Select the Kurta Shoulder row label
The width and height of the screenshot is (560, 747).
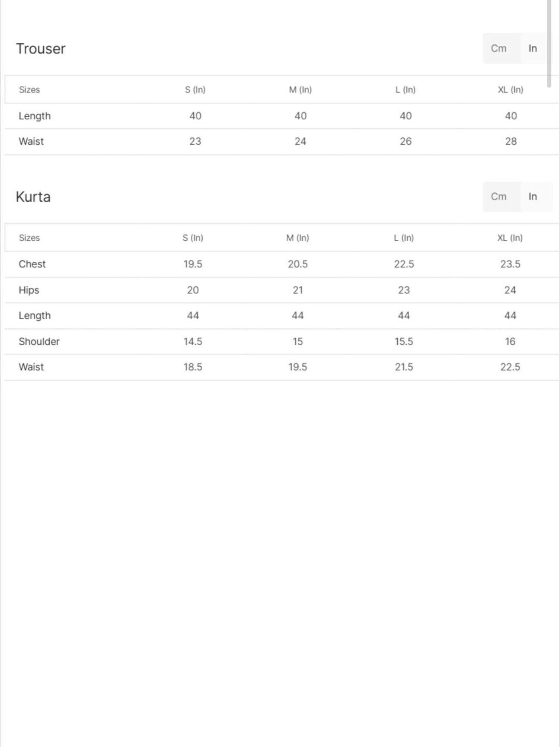point(39,342)
